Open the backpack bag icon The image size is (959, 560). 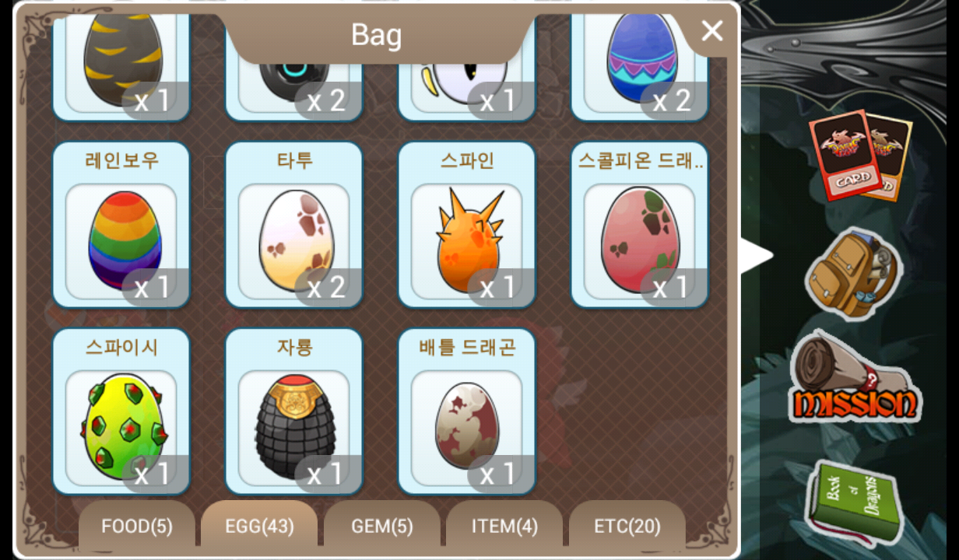tap(852, 273)
